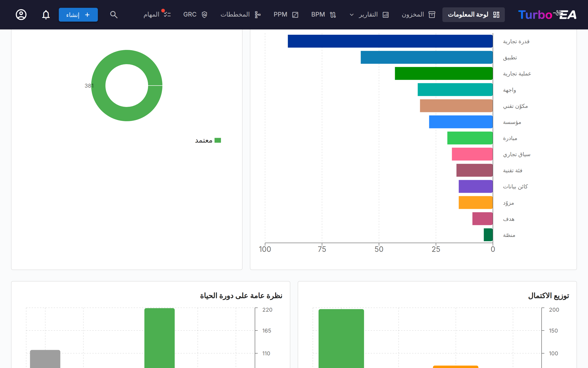Click the مكوّن تقني axis label
The image size is (588, 368).
[x=515, y=106]
